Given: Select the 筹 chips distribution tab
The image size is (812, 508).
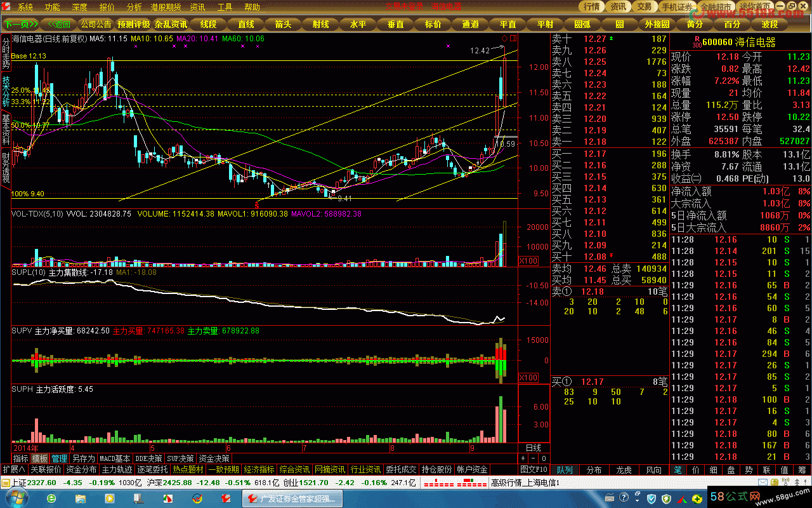Looking at the screenshot, I should click(x=802, y=470).
